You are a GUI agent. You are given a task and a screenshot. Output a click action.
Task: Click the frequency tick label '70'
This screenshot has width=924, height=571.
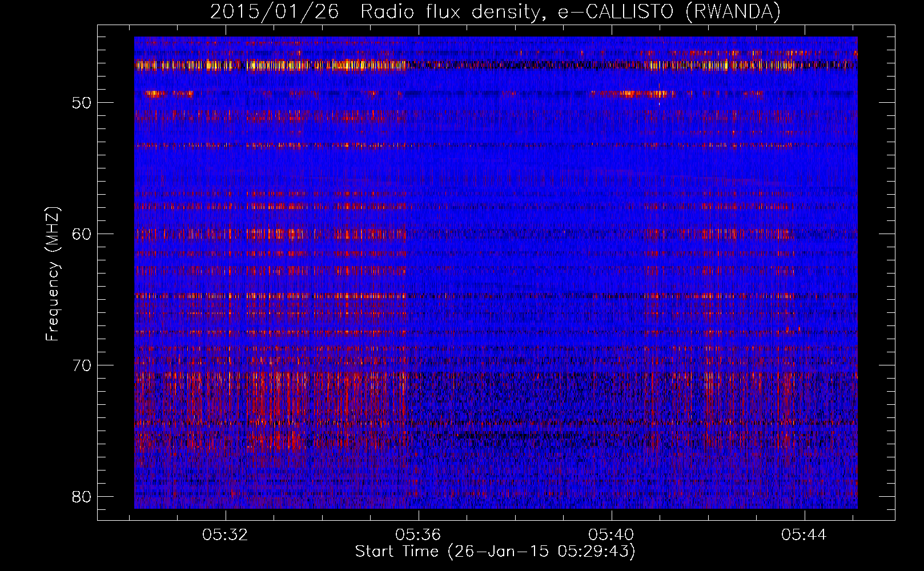(82, 365)
